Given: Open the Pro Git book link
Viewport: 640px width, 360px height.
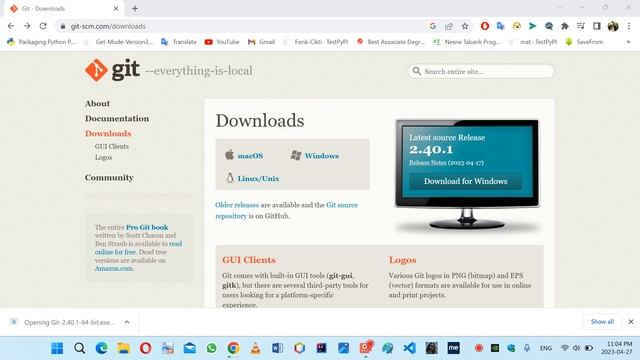Looking at the screenshot, I should (147, 227).
